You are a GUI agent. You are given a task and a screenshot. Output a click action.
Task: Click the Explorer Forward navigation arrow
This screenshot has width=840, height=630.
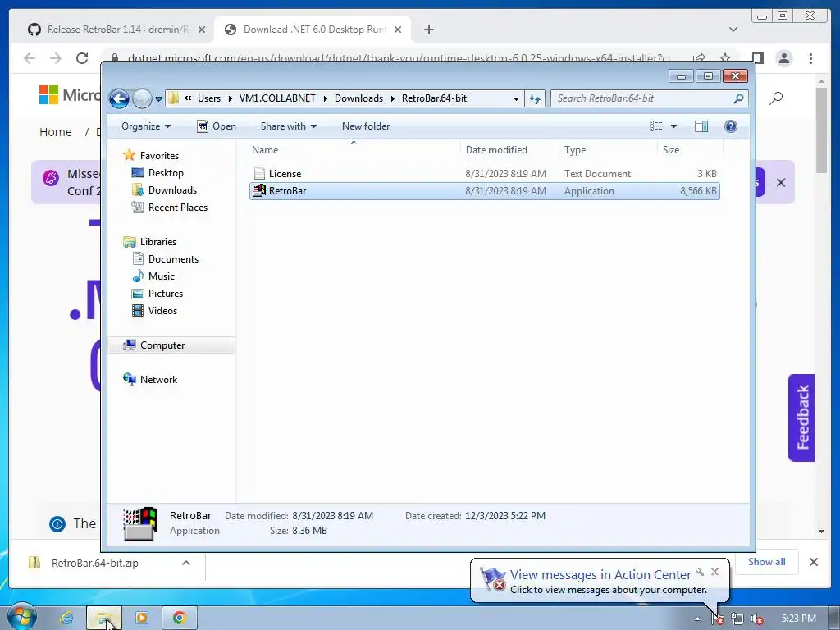pyautogui.click(x=142, y=98)
